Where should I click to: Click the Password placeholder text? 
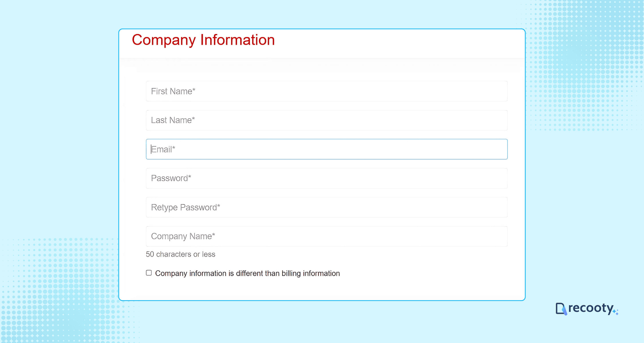171,178
